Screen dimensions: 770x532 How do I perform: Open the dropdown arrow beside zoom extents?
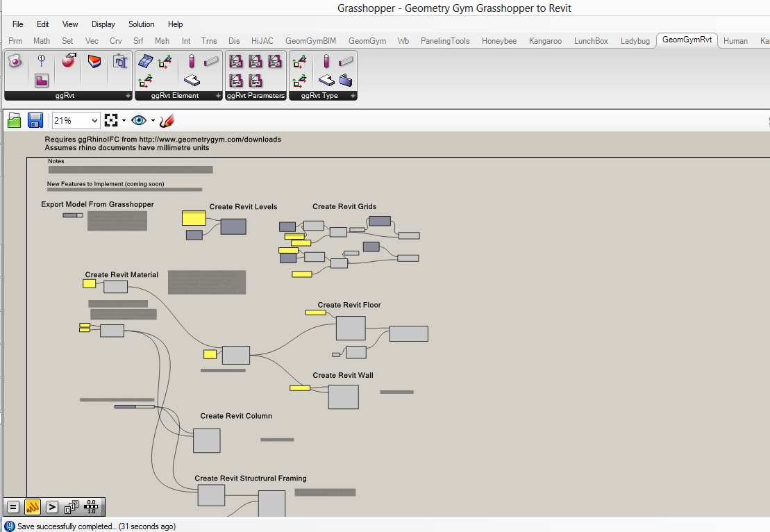124,121
